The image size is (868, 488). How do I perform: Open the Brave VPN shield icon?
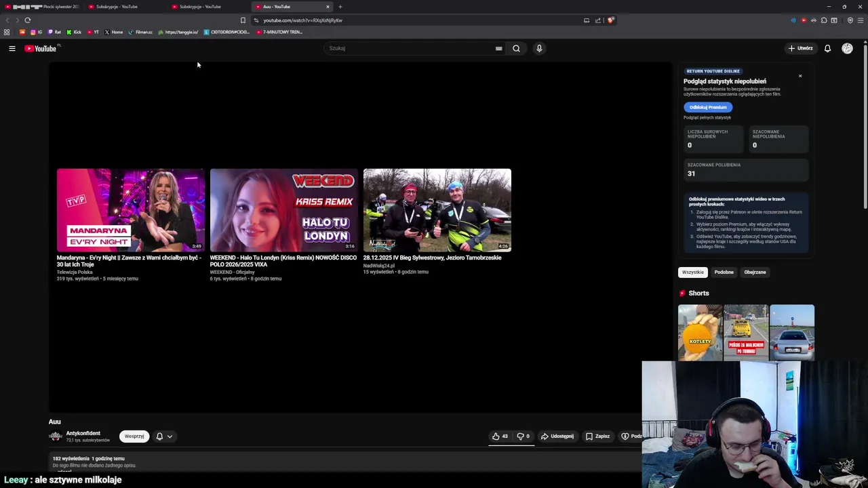pyautogui.click(x=850, y=20)
